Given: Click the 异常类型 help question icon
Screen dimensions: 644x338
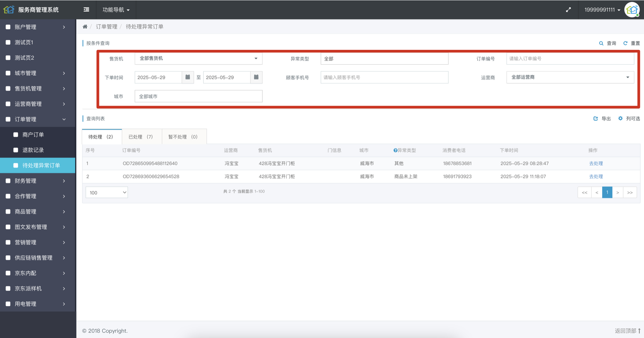Looking at the screenshot, I should (395, 150).
